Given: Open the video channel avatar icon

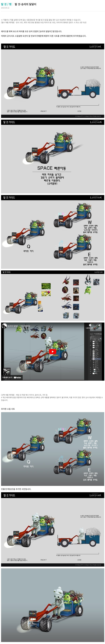Looking at the screenshot, I should tap(4, 326).
